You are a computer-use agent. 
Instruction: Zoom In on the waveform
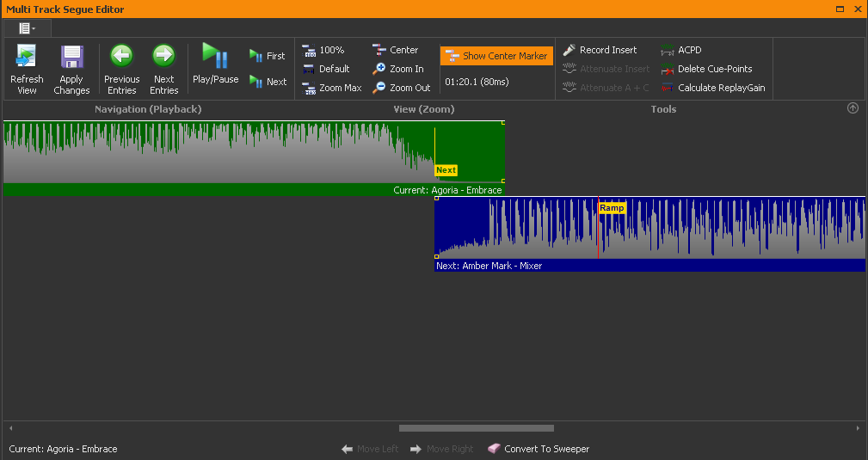tap(398, 69)
